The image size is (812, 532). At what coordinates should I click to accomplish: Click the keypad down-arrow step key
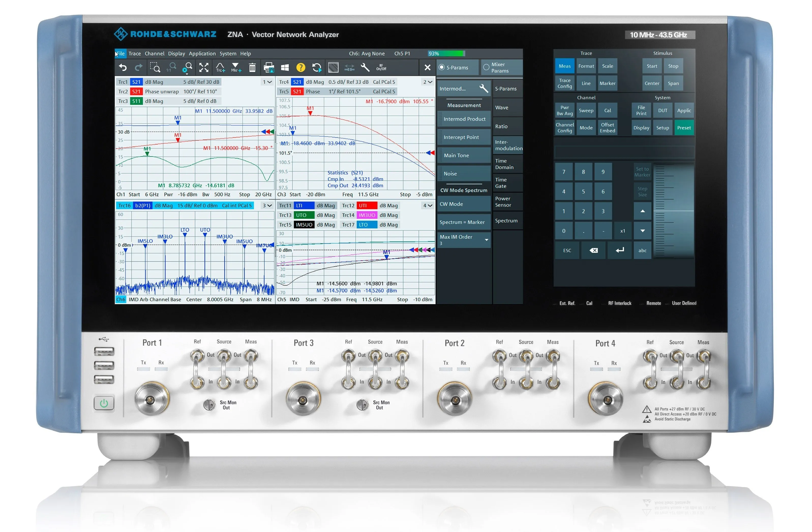tap(642, 231)
